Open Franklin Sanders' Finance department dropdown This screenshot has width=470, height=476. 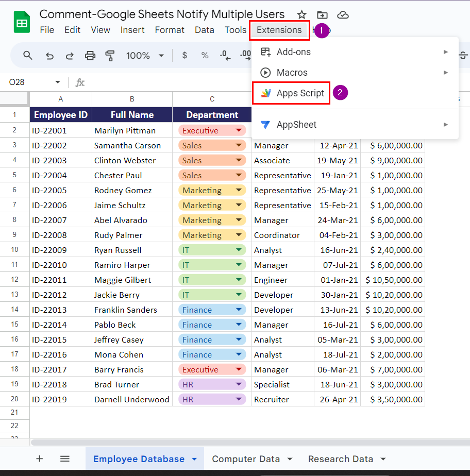tap(239, 310)
